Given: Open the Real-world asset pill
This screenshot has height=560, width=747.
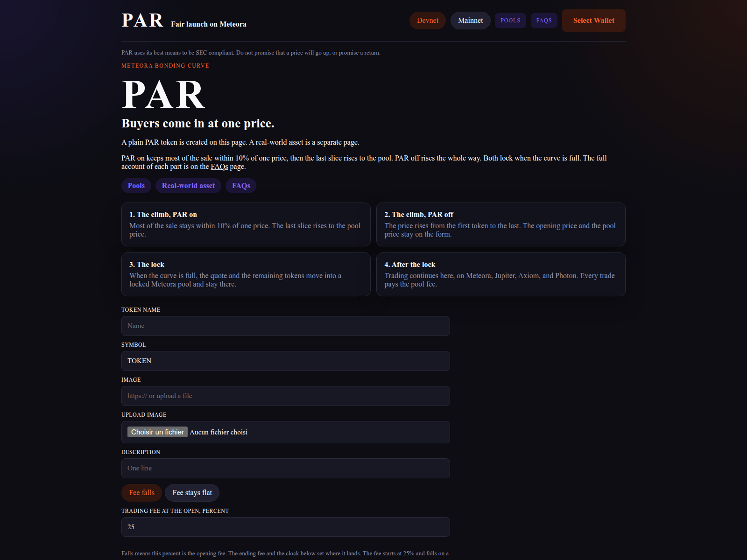Looking at the screenshot, I should click(188, 186).
